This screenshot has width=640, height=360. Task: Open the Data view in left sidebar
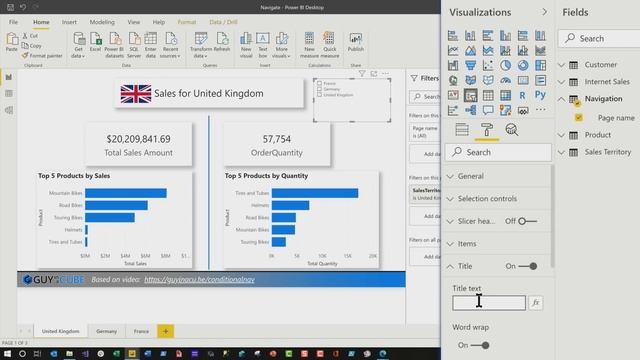tap(9, 93)
